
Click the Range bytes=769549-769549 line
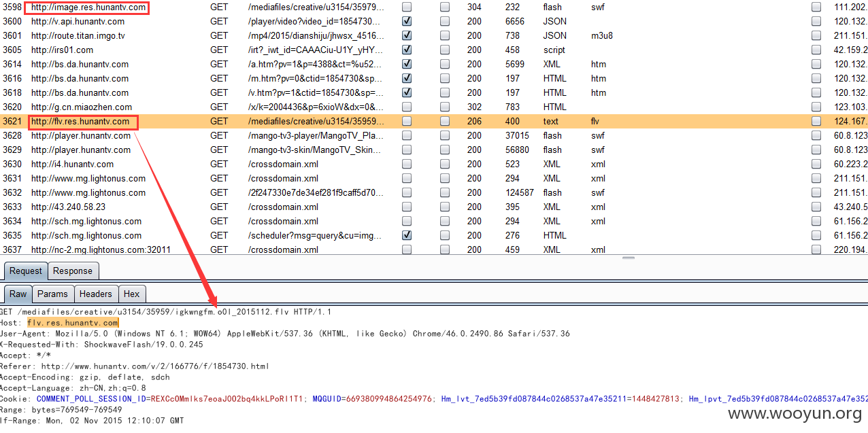click(x=61, y=410)
